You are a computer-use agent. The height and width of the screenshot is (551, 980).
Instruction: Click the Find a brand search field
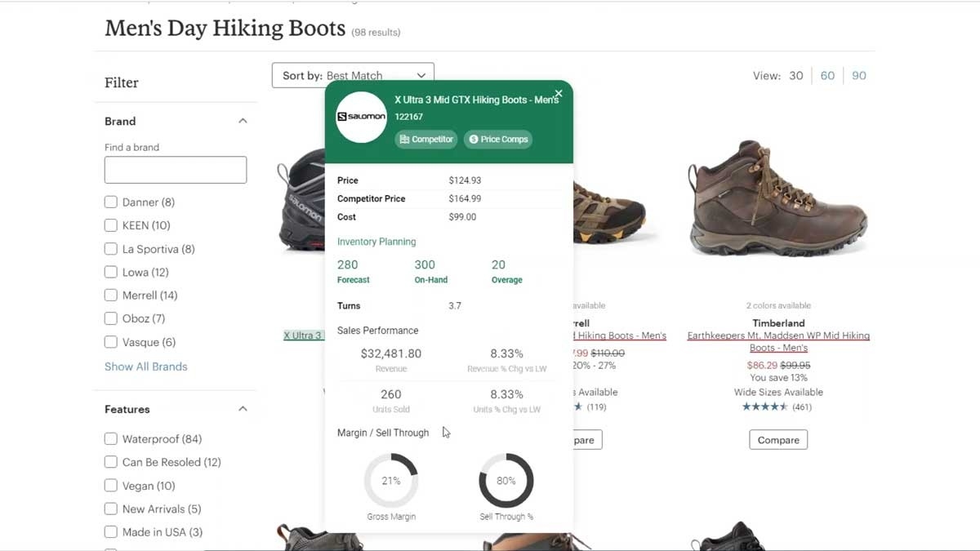(175, 170)
